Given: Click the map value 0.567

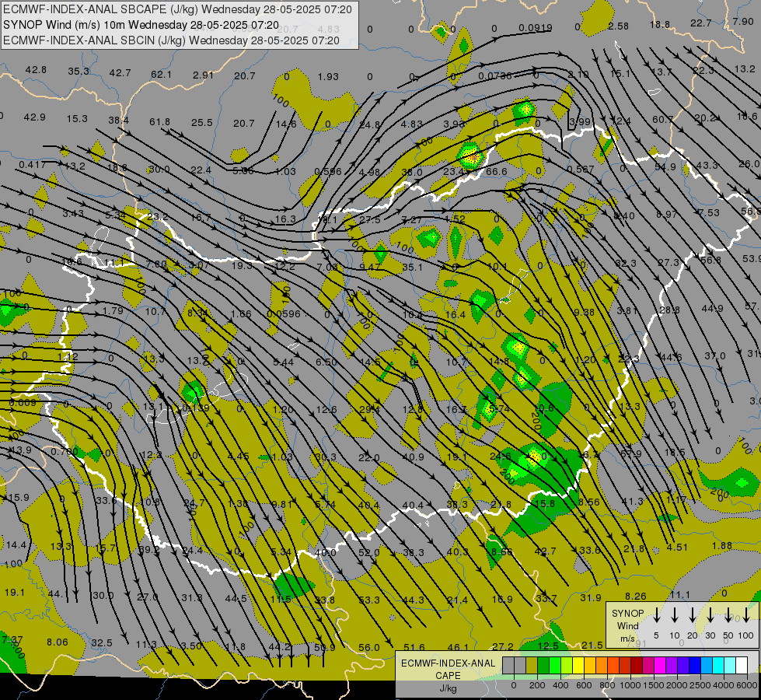Looking at the screenshot, I should coord(581,169).
